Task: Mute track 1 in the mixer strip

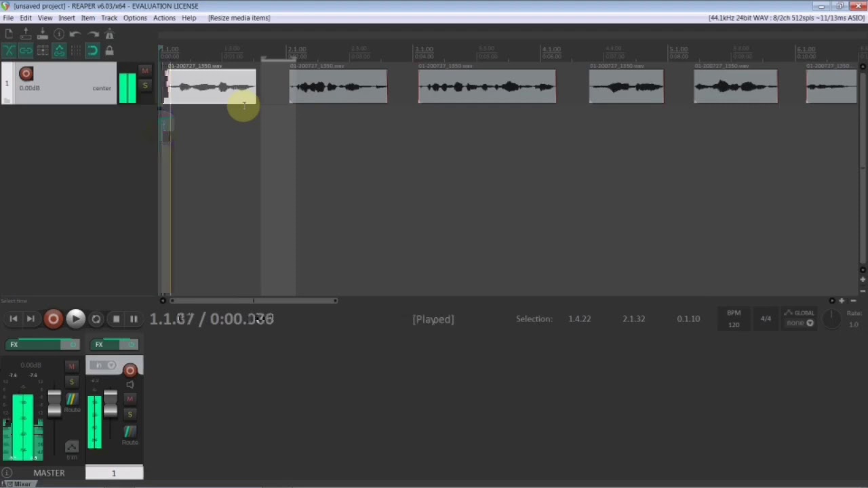Action: (130, 399)
